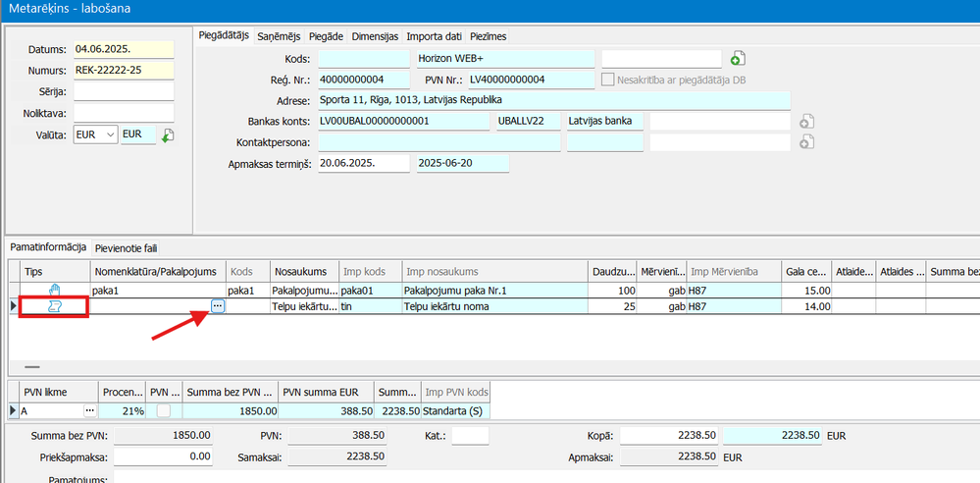Toggle the PVN checkbox in tax row
The height and width of the screenshot is (483, 980).
coord(164,410)
